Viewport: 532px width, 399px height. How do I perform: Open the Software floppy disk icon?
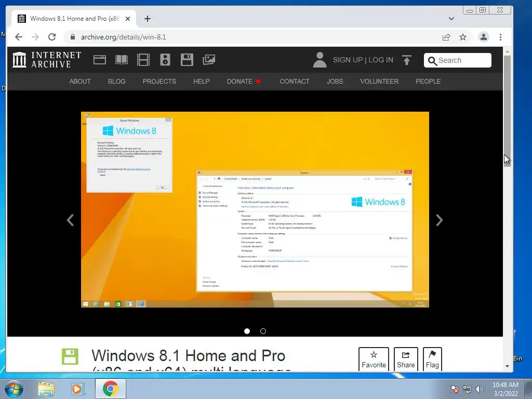point(187,60)
